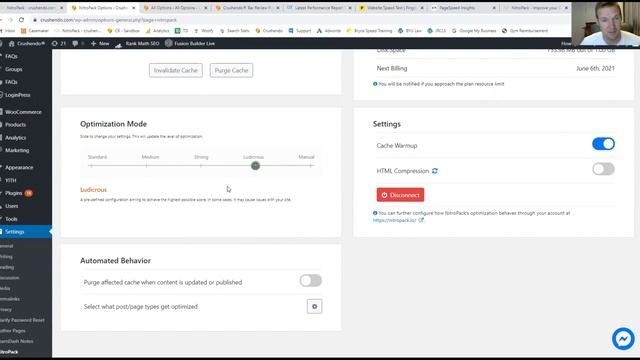Click the site lock icon in address bar
The image size is (640, 360).
pos(35,20)
